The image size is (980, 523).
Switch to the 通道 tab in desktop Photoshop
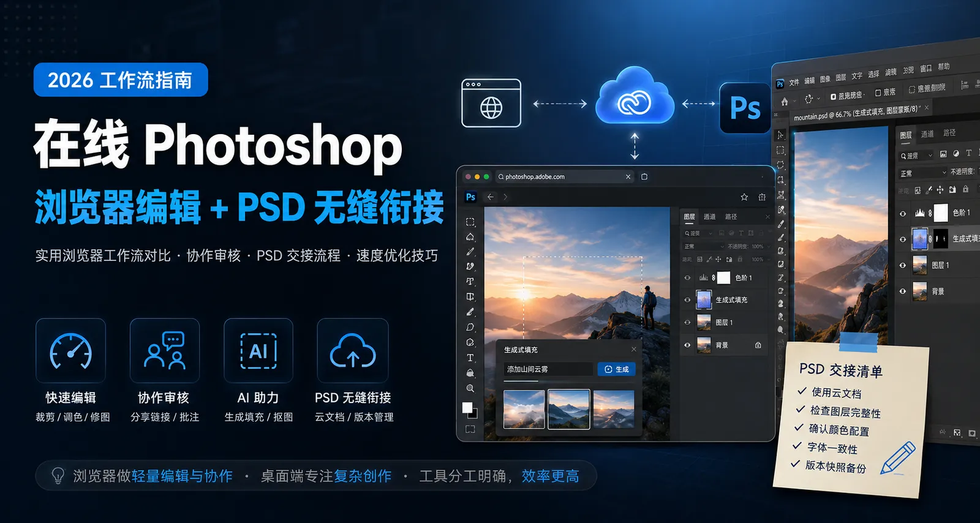[x=927, y=134]
